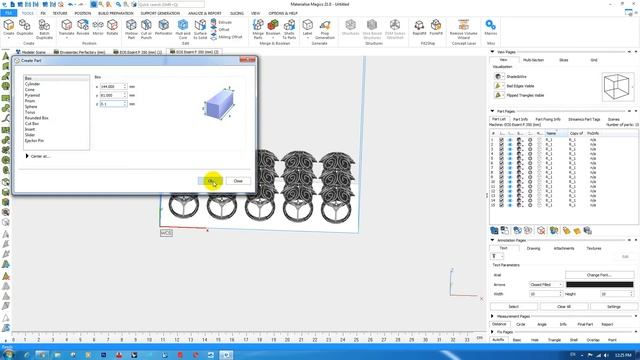The image size is (640, 360).
Task: Click OK in Create Part dialog
Action: (210, 181)
